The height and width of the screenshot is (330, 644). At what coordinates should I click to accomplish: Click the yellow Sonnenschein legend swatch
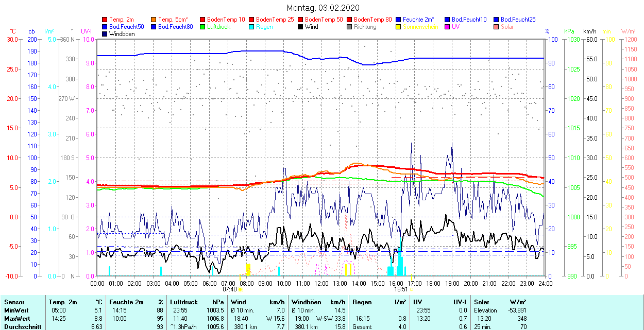point(399,27)
